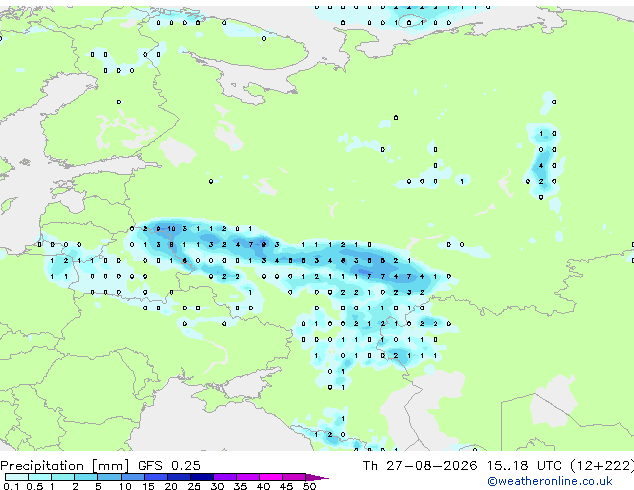Click the '0.1' label on the legend scale

pyautogui.click(x=11, y=486)
